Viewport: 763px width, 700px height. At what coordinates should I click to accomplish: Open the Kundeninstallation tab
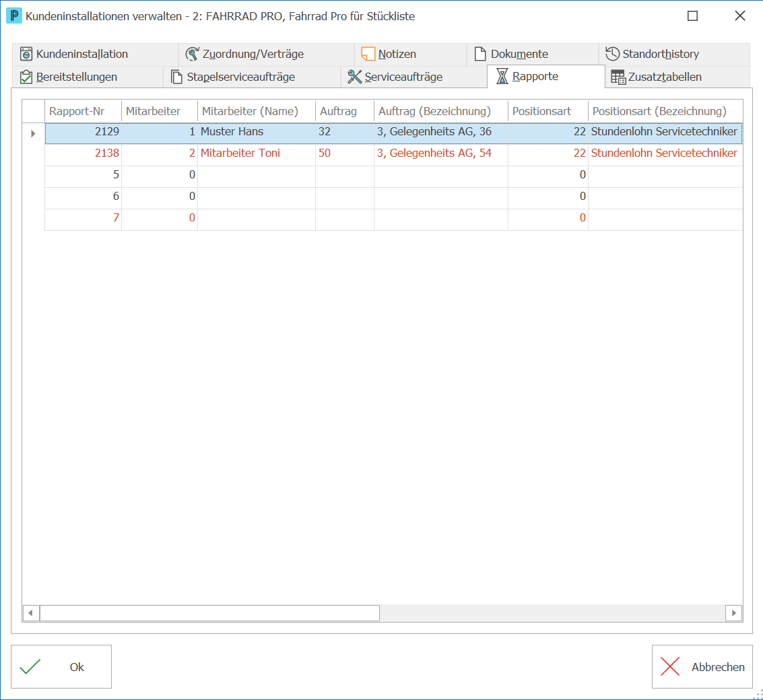(x=95, y=54)
